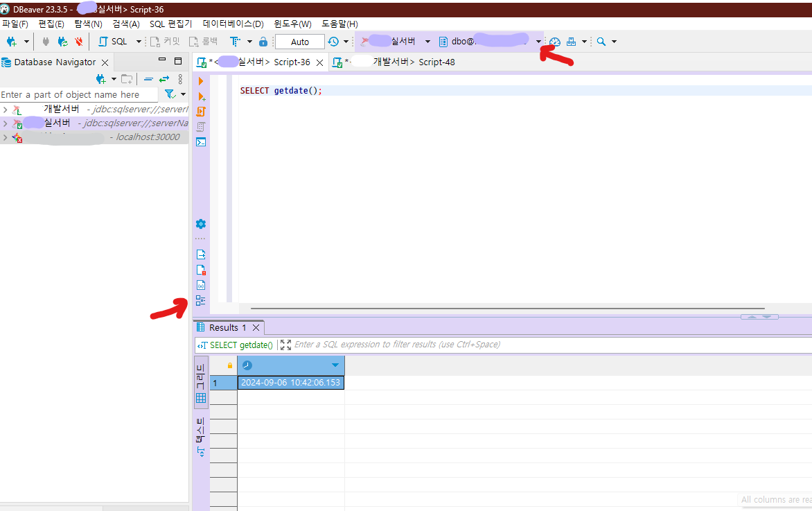The height and width of the screenshot is (511, 812).
Task: Show the output panel page-arrow icon
Action: coord(201,254)
